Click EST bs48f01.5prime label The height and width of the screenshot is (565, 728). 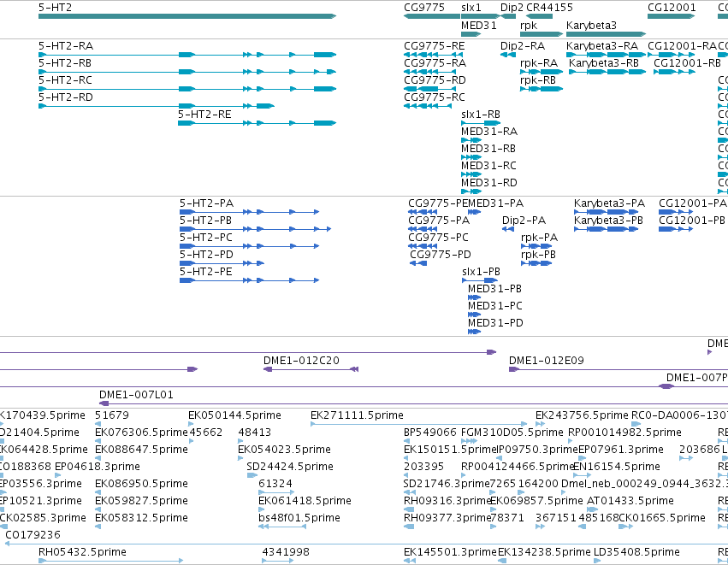[x=299, y=518]
